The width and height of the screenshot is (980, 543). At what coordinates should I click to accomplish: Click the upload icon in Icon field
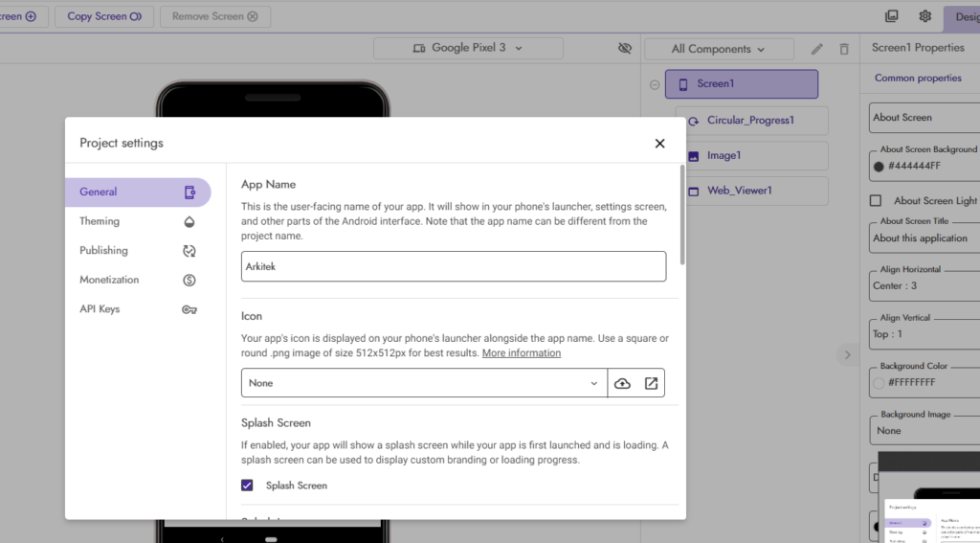click(x=622, y=383)
